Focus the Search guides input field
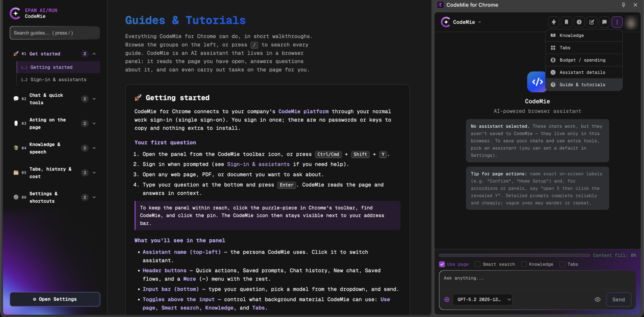 [x=55, y=33]
